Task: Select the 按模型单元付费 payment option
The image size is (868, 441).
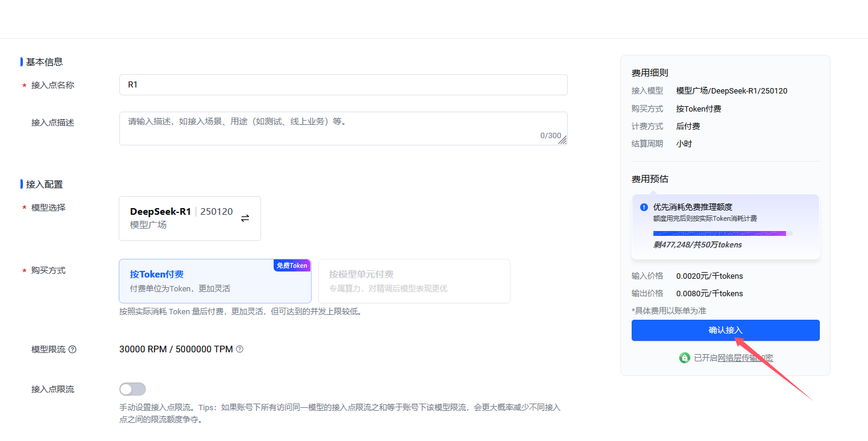Action: tap(414, 281)
